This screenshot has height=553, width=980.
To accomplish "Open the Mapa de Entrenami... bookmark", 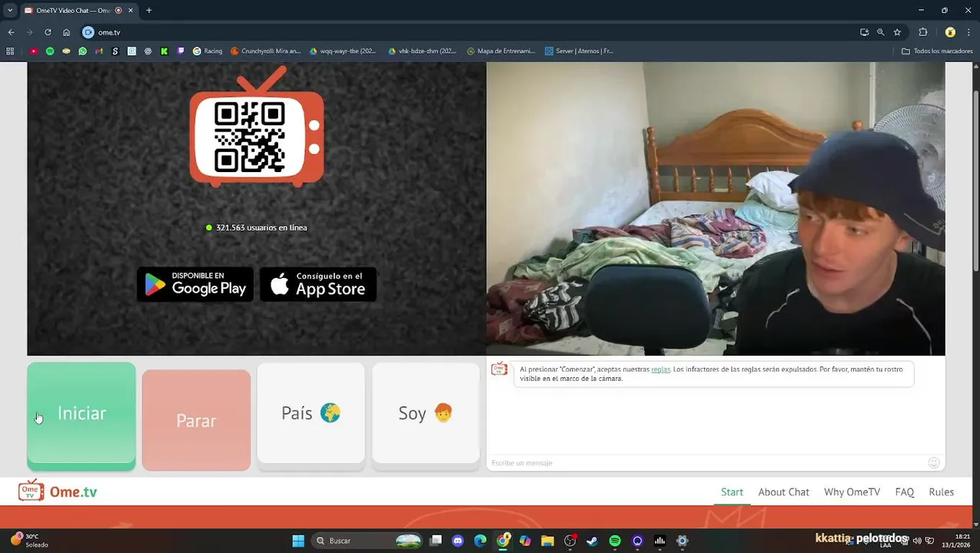I will pyautogui.click(x=501, y=51).
